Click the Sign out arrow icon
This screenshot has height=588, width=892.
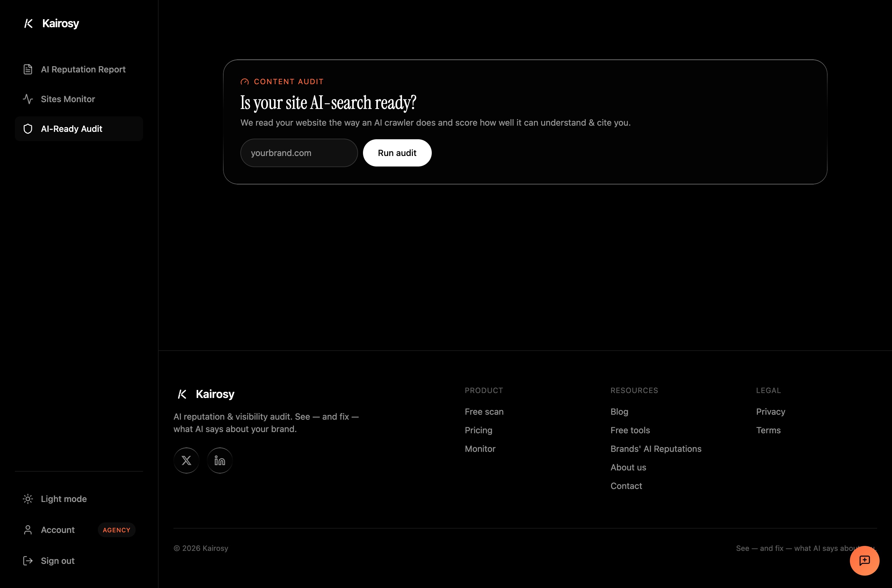coord(28,561)
